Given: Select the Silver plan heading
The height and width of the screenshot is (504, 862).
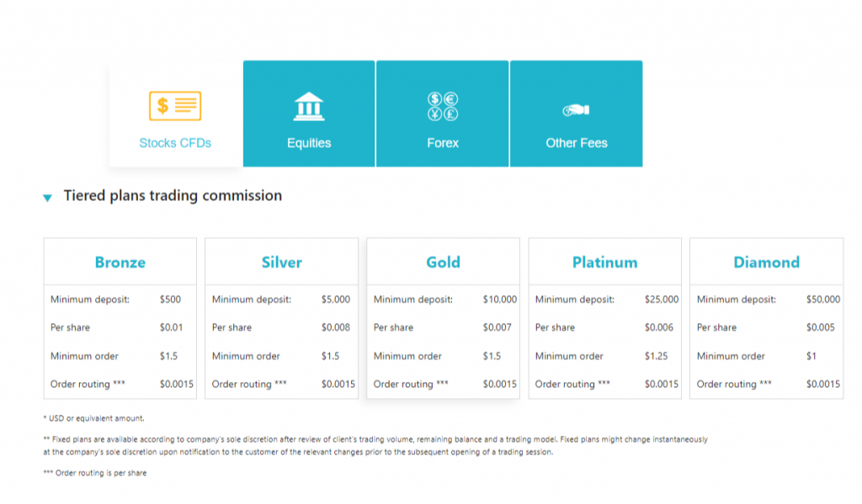Looking at the screenshot, I should point(281,263).
